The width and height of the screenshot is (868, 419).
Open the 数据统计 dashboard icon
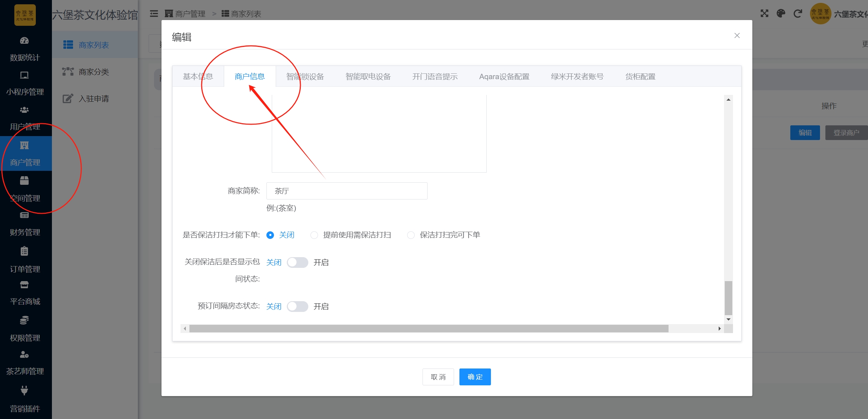pos(24,41)
